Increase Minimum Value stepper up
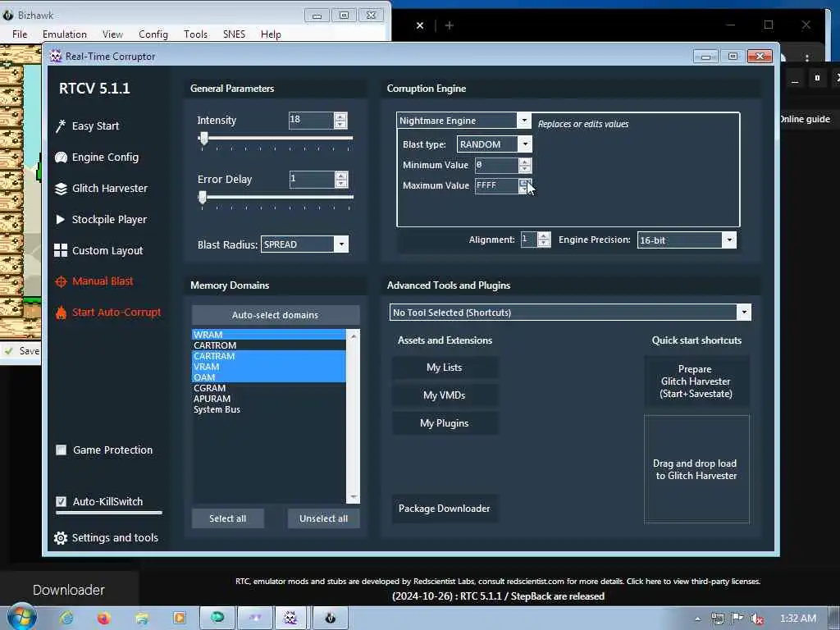Viewport: 840px width, 630px height. tap(525, 162)
